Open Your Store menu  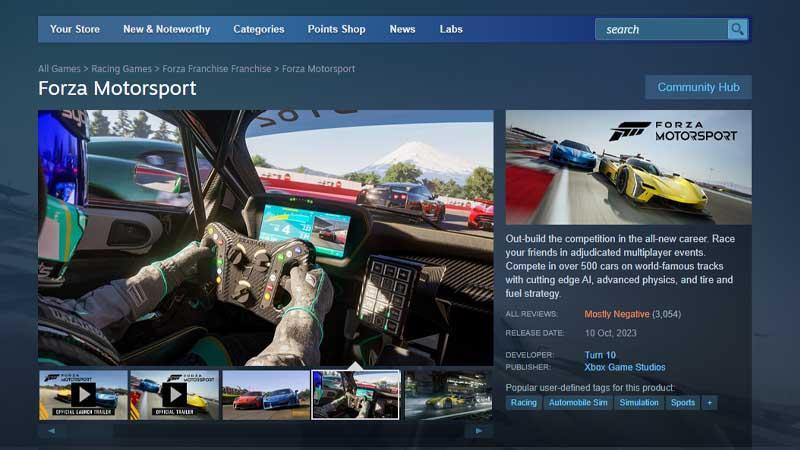75,29
